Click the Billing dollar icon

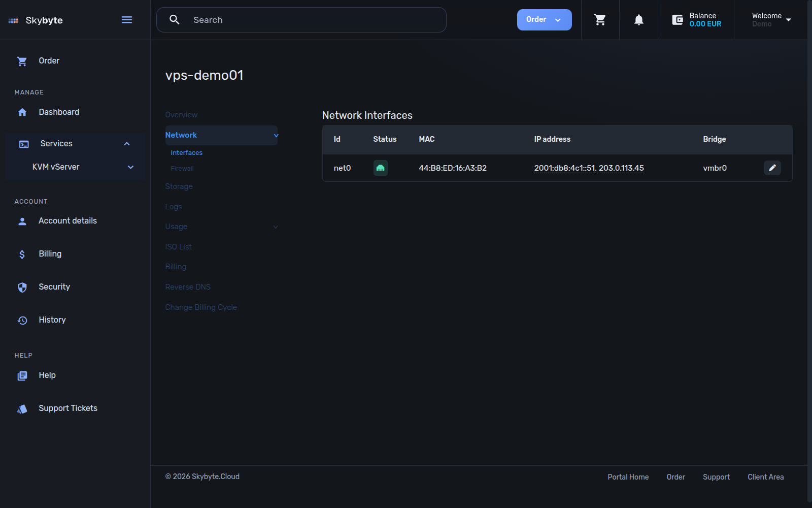(x=22, y=254)
